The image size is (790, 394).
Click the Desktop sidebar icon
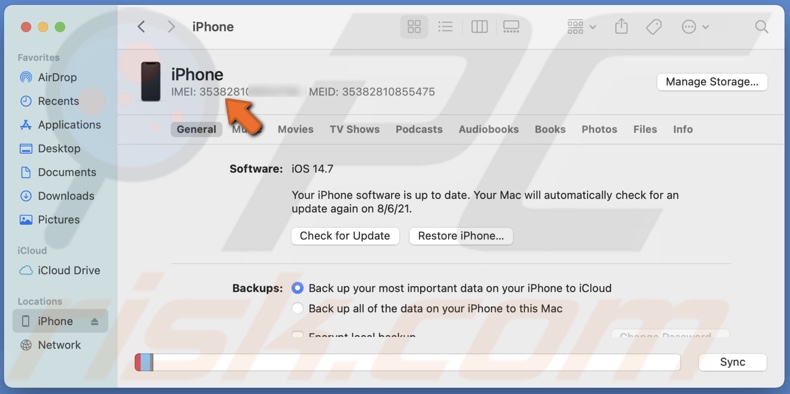25,149
